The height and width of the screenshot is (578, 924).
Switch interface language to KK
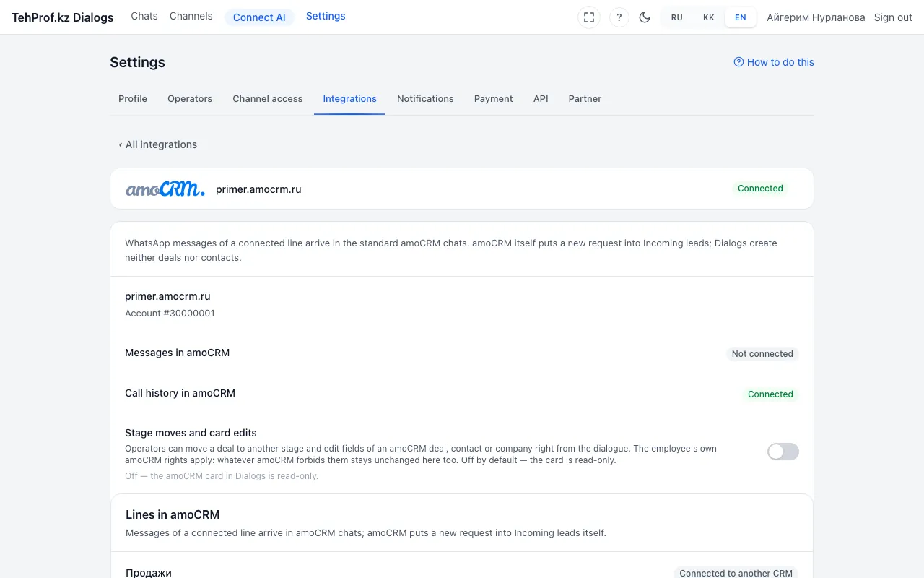point(709,17)
